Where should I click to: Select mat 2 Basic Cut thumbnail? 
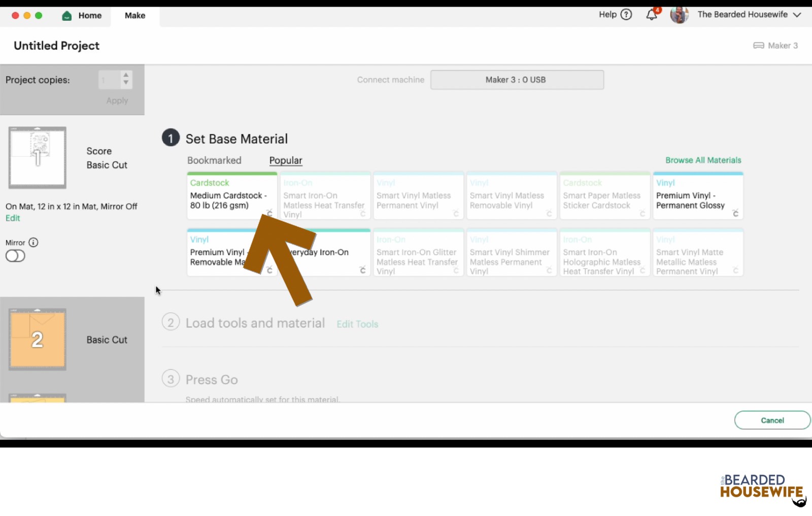point(38,339)
